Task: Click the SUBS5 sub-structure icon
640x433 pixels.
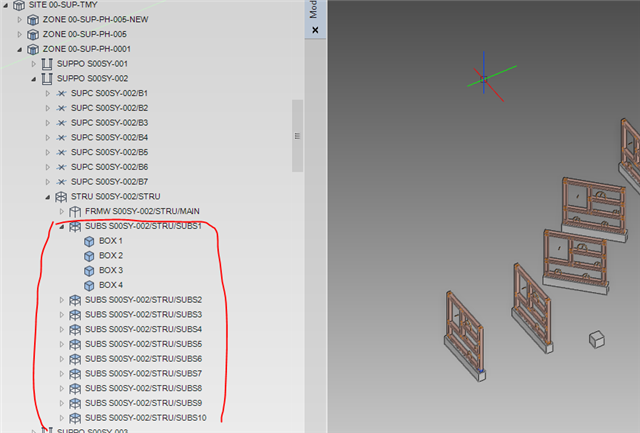Action: click(75, 344)
